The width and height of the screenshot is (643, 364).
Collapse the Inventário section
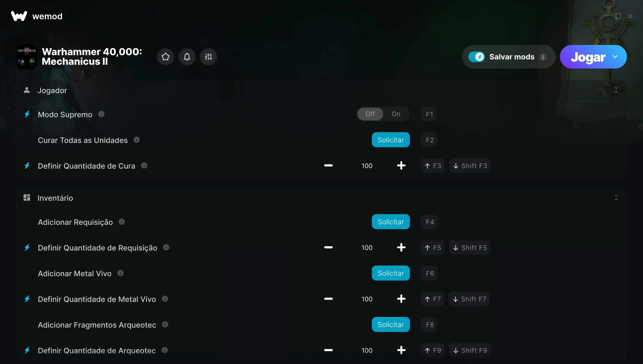click(x=616, y=198)
